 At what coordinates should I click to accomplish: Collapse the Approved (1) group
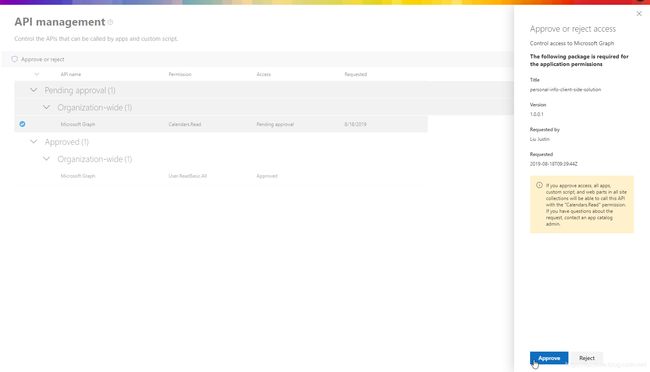pyautogui.click(x=34, y=141)
